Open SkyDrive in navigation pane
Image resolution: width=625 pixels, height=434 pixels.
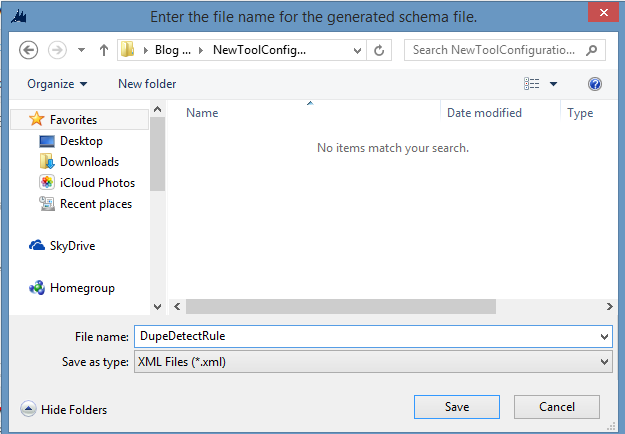pyautogui.click(x=72, y=246)
